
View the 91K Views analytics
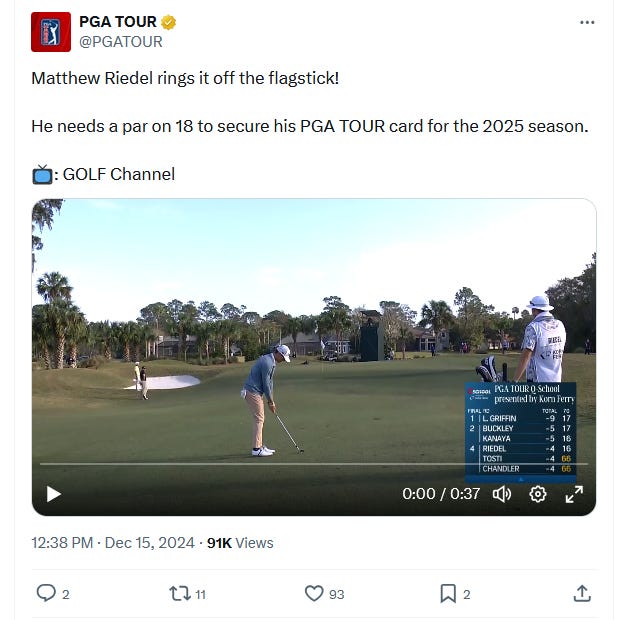240,543
